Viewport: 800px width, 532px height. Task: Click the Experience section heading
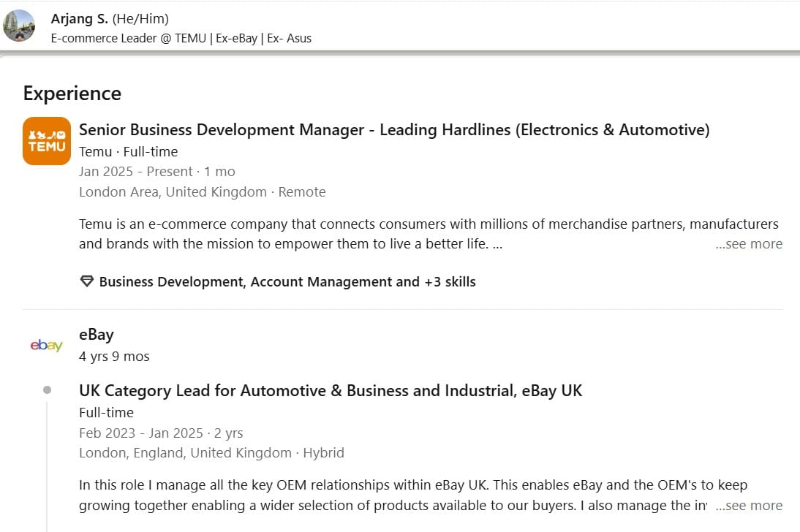click(72, 94)
